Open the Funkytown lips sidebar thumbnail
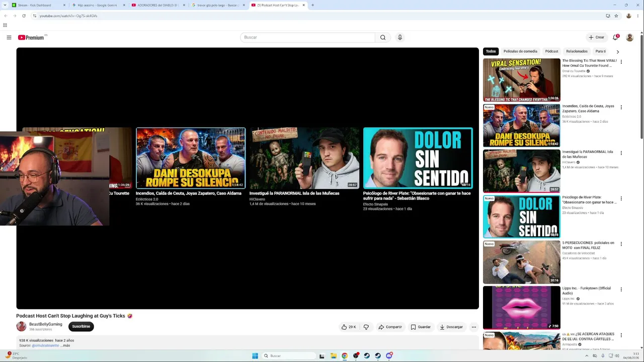 [x=521, y=308]
